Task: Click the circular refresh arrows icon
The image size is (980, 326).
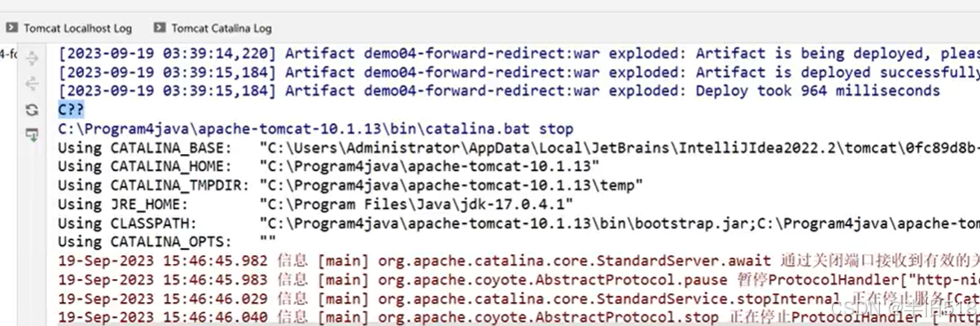Action: [x=32, y=110]
